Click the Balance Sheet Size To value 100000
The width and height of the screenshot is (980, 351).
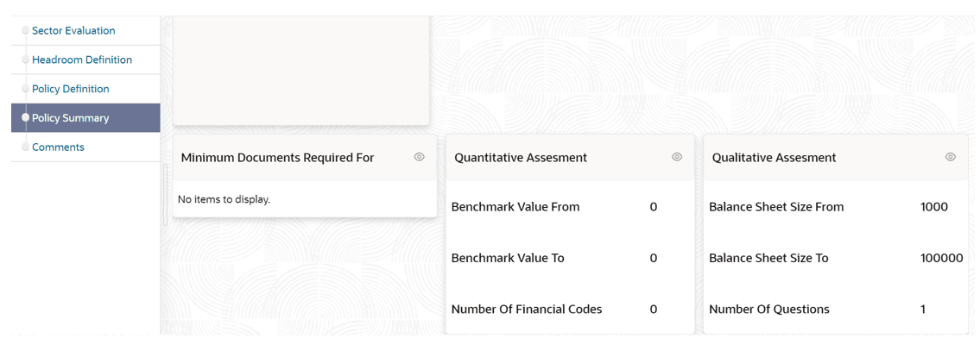pos(941,259)
